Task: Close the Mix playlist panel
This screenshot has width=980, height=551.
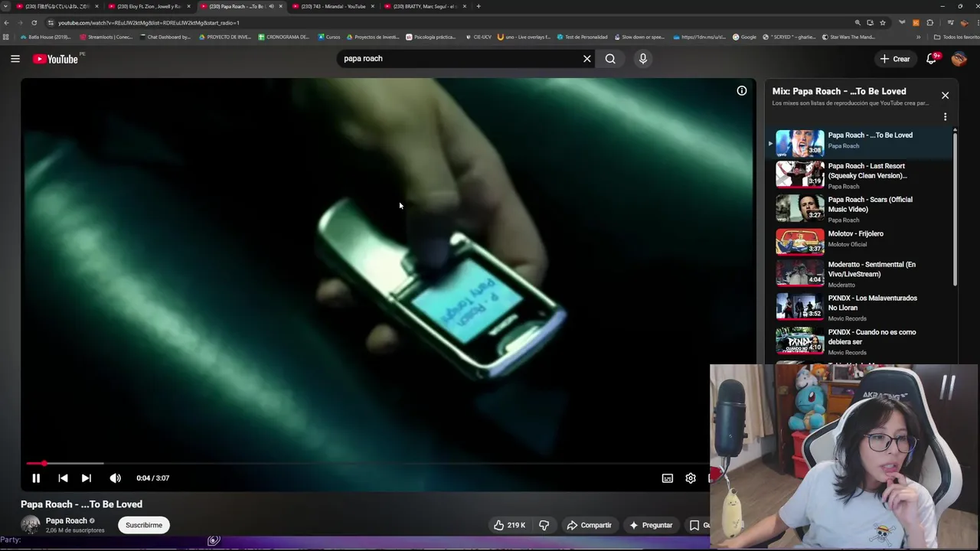Action: [x=945, y=96]
